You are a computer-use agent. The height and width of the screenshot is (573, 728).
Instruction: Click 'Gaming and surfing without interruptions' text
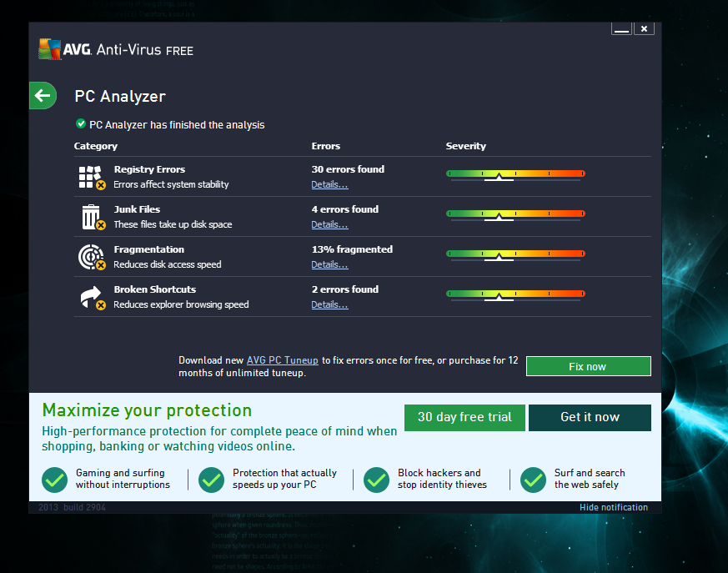pos(123,479)
